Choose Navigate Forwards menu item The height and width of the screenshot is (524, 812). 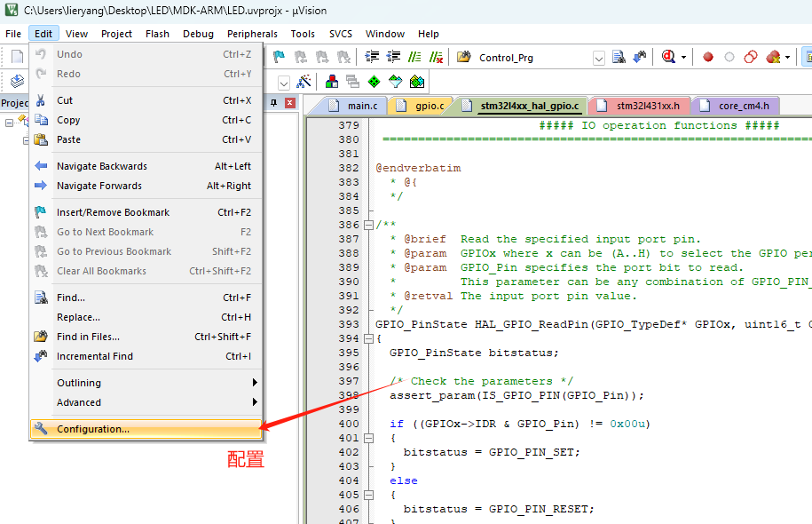click(146, 186)
